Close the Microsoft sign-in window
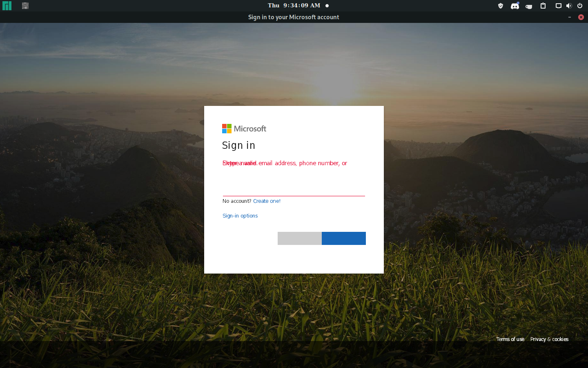 click(581, 17)
